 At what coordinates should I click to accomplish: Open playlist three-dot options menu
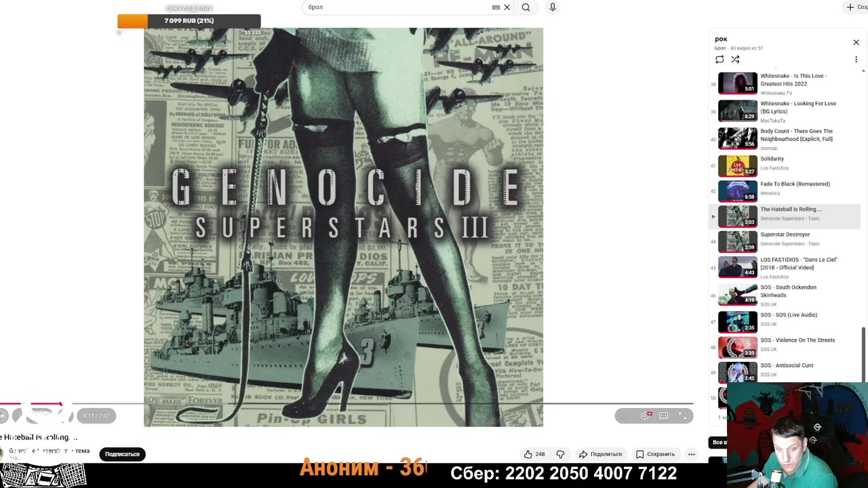[856, 60]
